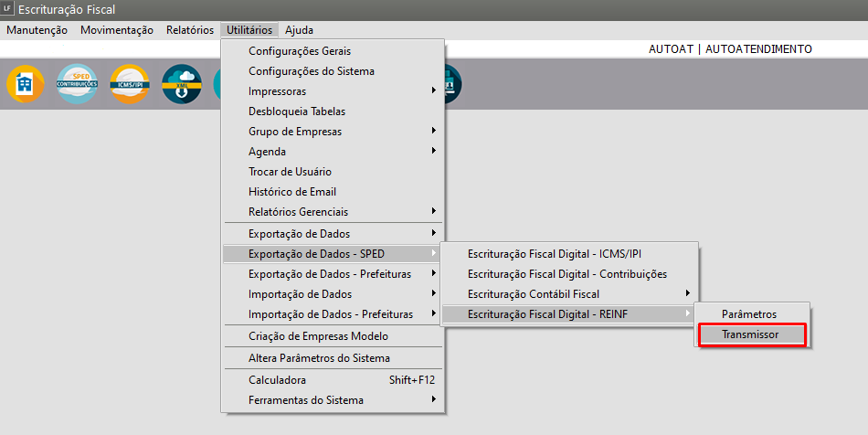Image resolution: width=868 pixels, height=435 pixels.
Task: Open the Ajuda menu
Action: coord(299,30)
